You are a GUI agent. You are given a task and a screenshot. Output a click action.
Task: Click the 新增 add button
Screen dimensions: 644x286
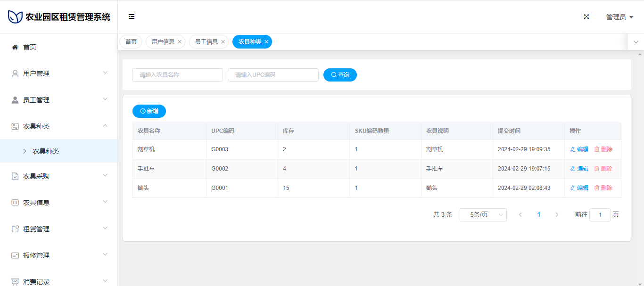click(x=149, y=111)
